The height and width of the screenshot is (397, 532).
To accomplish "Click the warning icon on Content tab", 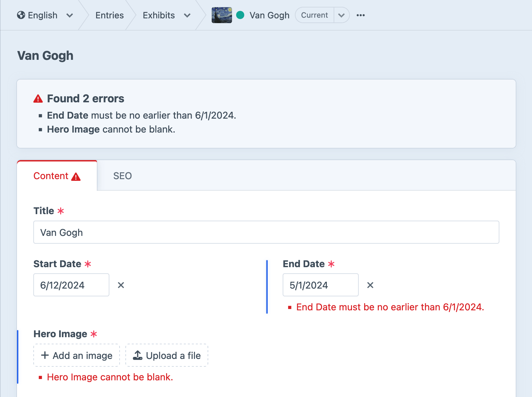I will tap(76, 176).
